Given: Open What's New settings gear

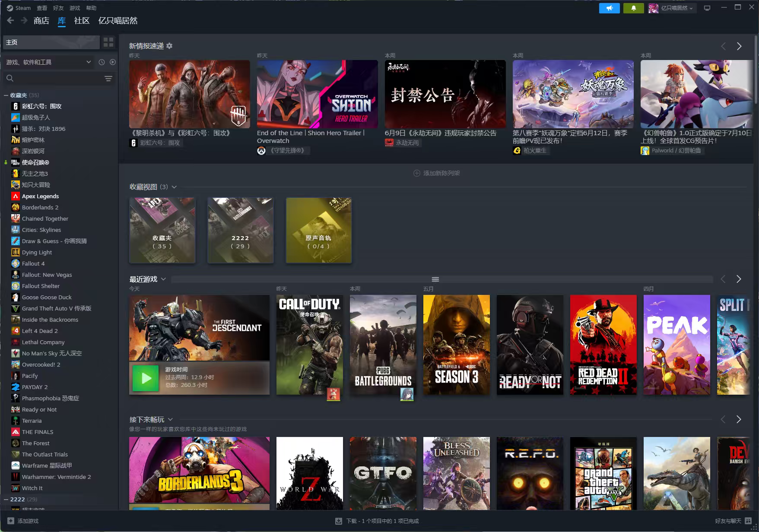Looking at the screenshot, I should (x=169, y=46).
